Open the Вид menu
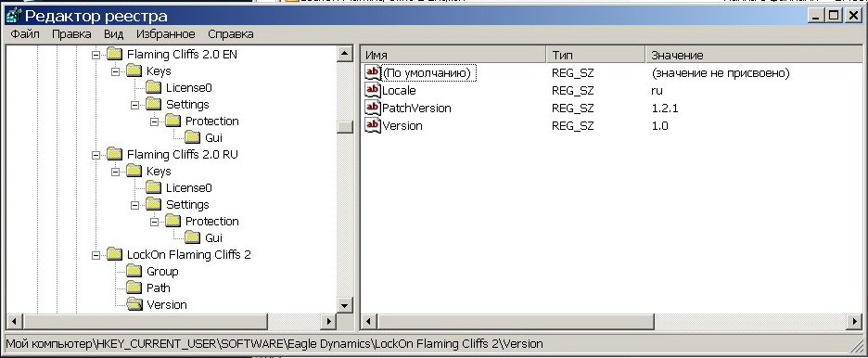The width and height of the screenshot is (868, 358). [x=113, y=34]
